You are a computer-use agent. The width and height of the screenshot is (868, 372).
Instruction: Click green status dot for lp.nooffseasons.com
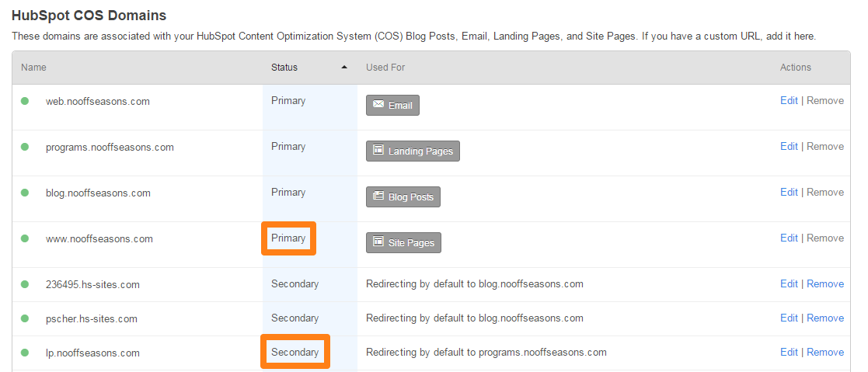pyautogui.click(x=25, y=353)
